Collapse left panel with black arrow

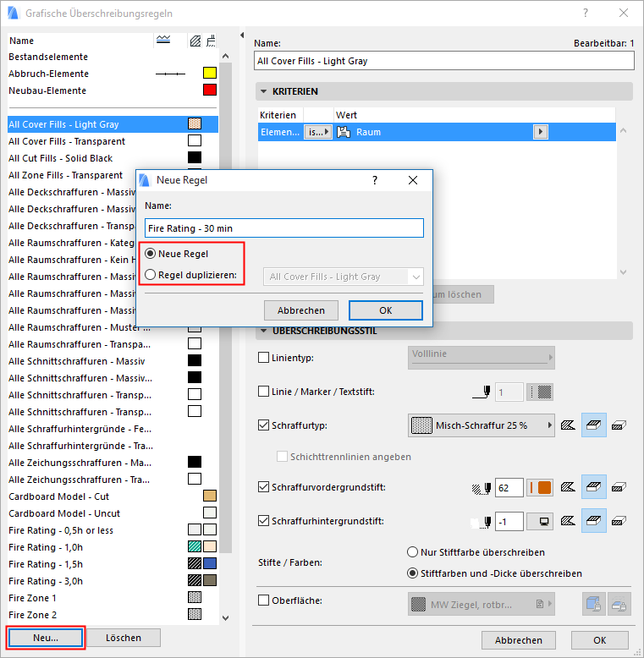point(242,36)
